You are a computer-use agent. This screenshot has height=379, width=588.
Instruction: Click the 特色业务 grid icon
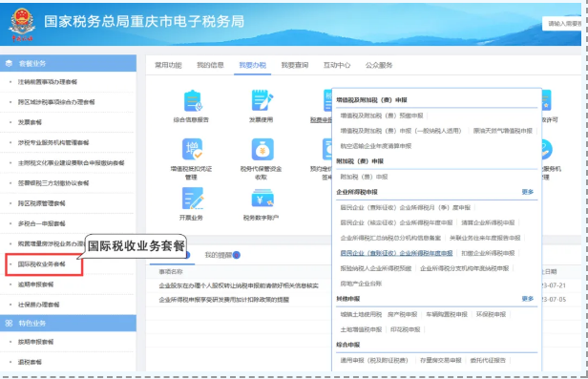pyautogui.click(x=9, y=323)
